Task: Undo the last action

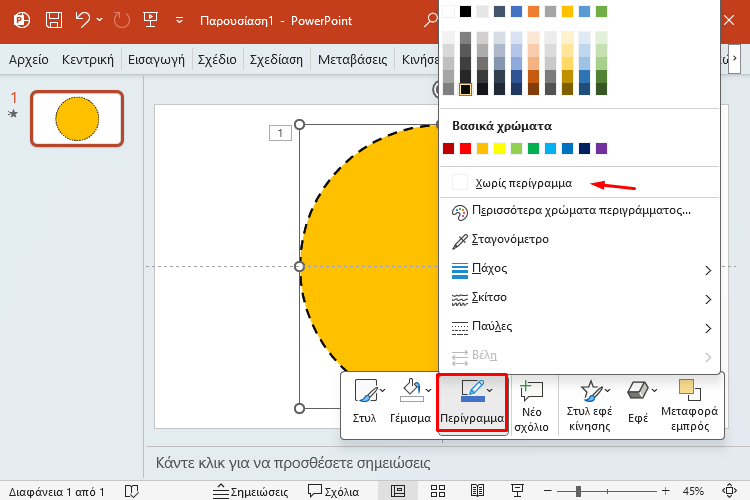Action: (x=83, y=20)
